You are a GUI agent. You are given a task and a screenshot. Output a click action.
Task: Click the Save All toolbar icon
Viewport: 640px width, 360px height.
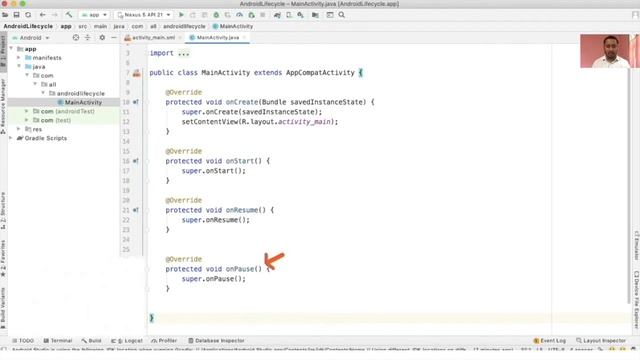[x=16, y=15]
